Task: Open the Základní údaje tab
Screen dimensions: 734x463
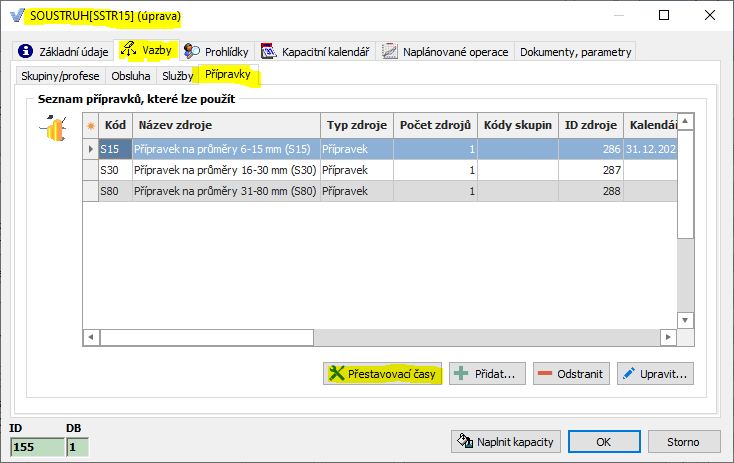Action: (62, 51)
